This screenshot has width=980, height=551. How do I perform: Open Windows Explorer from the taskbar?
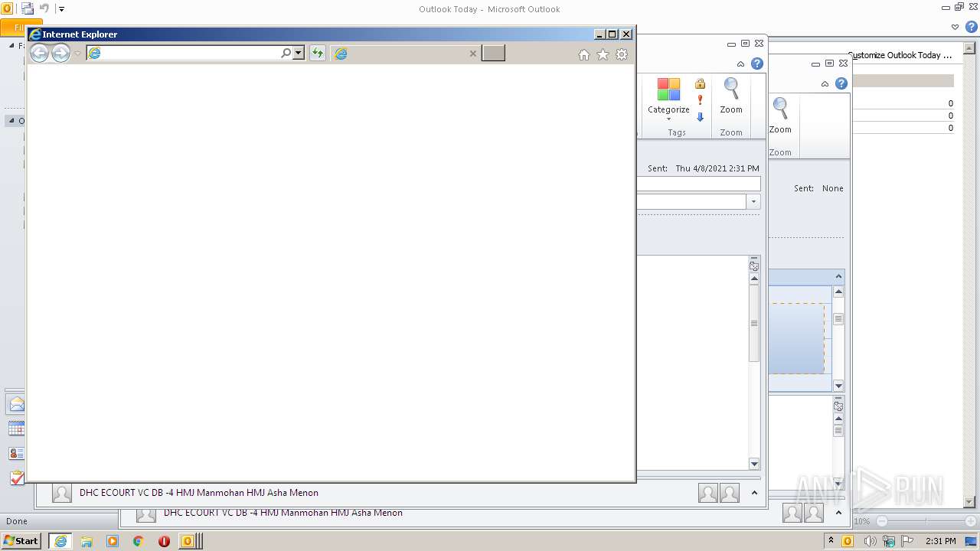pos(87,541)
